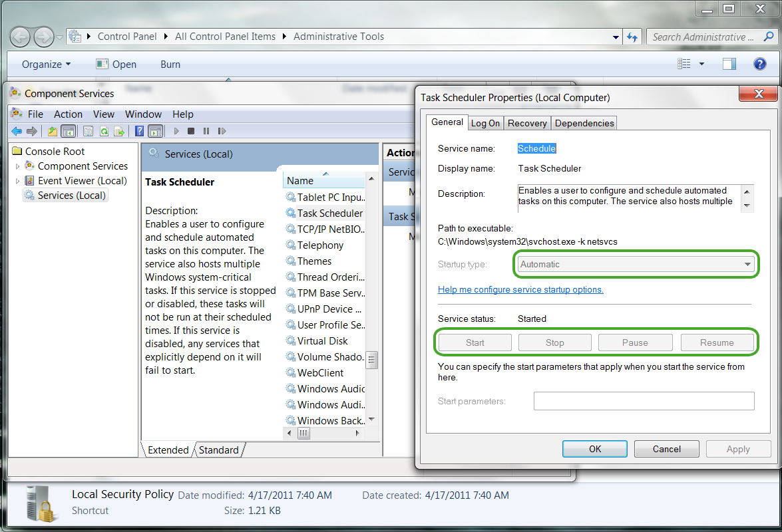
Task: Expand breadcrumb arrow after All Control Panel Items
Action: (284, 37)
